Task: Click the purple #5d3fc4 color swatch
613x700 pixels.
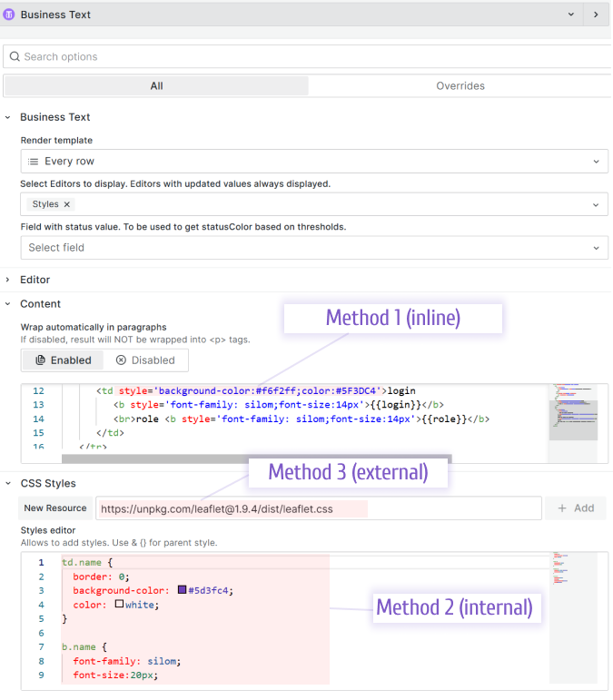Action: [183, 590]
